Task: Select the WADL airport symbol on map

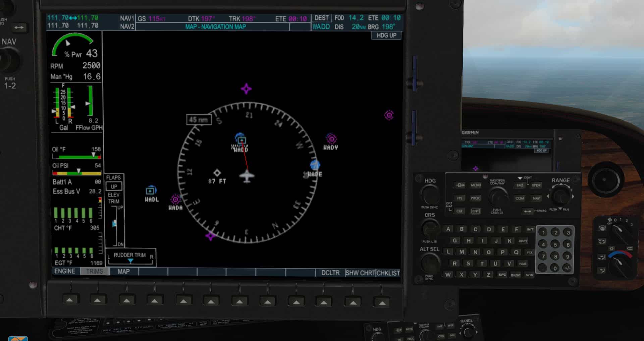Action: (x=151, y=190)
